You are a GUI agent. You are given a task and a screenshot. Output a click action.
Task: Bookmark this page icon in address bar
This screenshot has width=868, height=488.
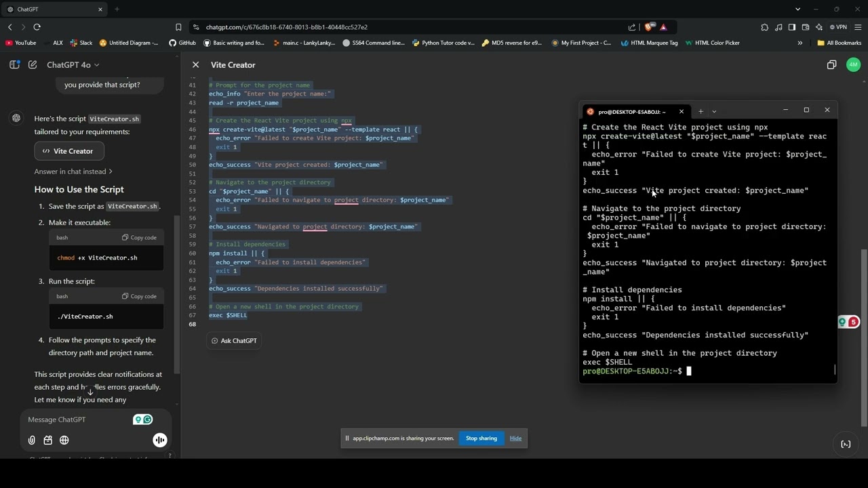178,27
